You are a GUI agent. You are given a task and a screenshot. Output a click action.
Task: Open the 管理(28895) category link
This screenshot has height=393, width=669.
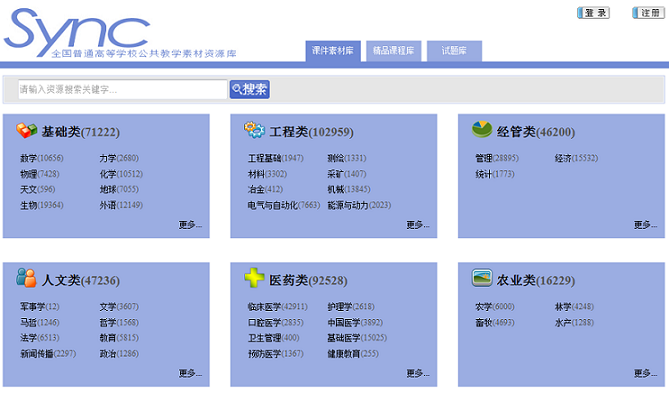[x=497, y=158]
